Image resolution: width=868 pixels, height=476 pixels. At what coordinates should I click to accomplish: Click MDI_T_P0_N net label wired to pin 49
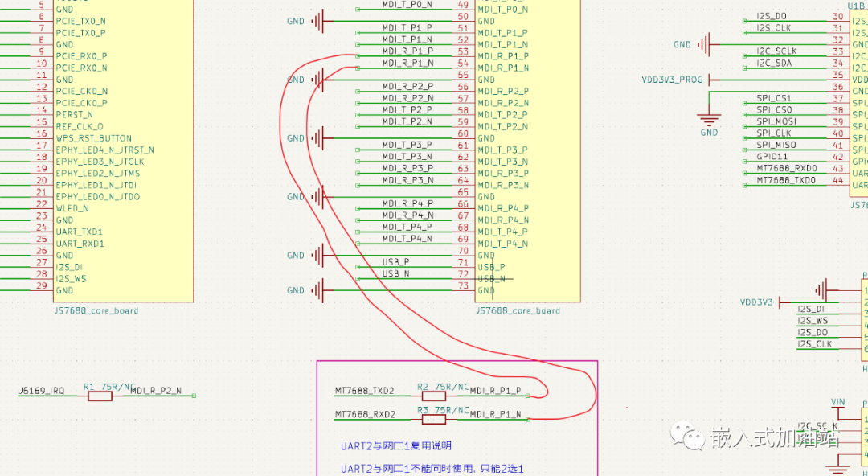pos(407,5)
